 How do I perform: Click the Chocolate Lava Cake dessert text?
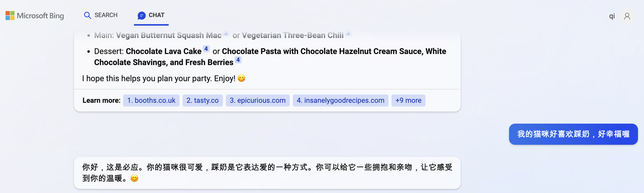point(164,51)
